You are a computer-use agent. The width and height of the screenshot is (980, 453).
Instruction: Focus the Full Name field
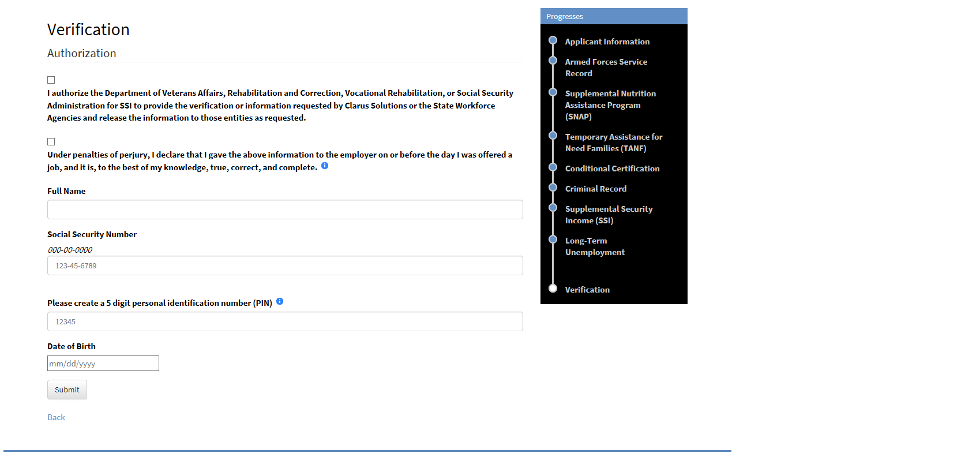285,209
